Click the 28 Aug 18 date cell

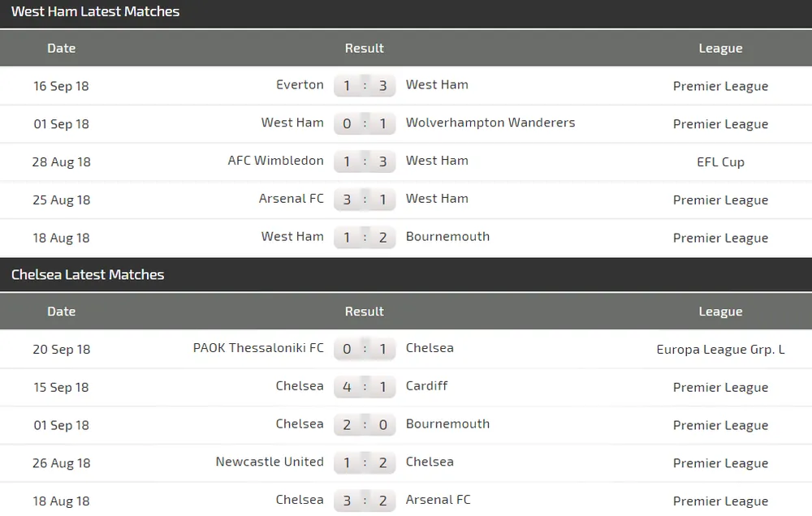(x=61, y=162)
